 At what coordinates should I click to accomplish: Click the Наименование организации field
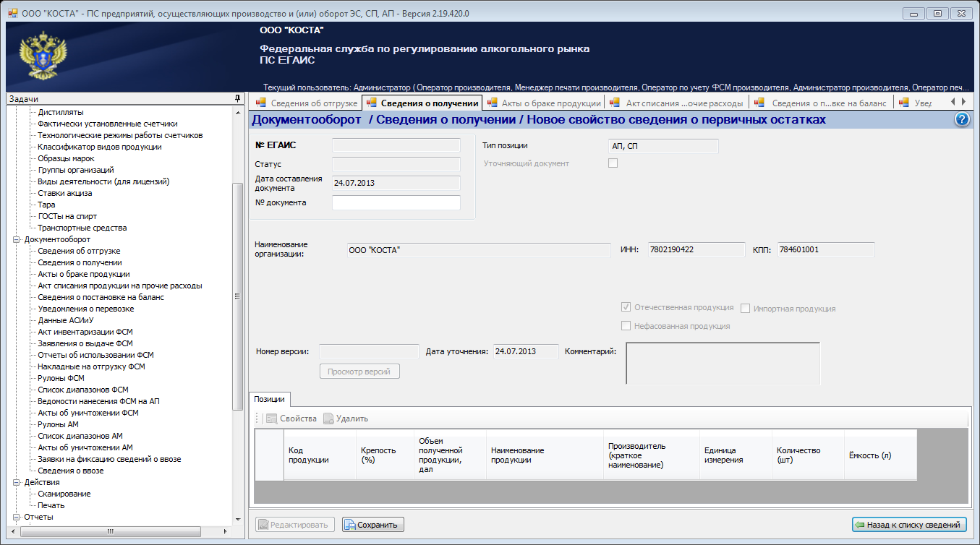(x=479, y=249)
